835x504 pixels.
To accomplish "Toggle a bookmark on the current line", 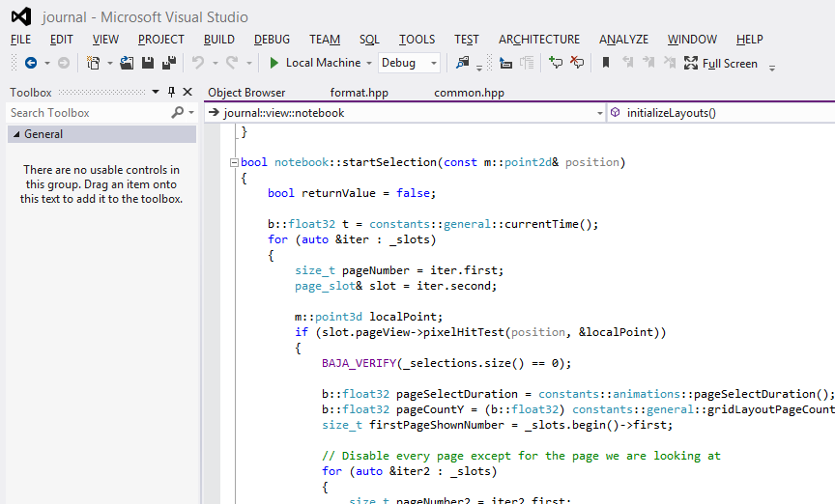I will point(606,63).
